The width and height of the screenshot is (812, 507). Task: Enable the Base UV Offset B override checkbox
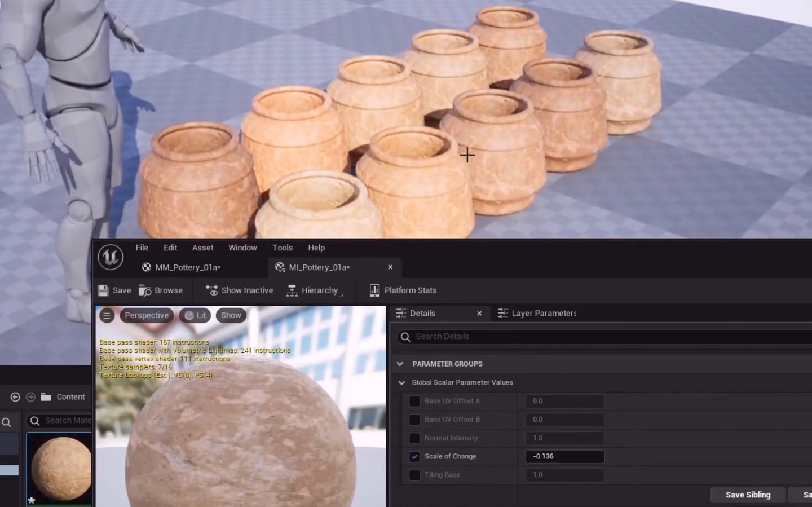coord(414,420)
